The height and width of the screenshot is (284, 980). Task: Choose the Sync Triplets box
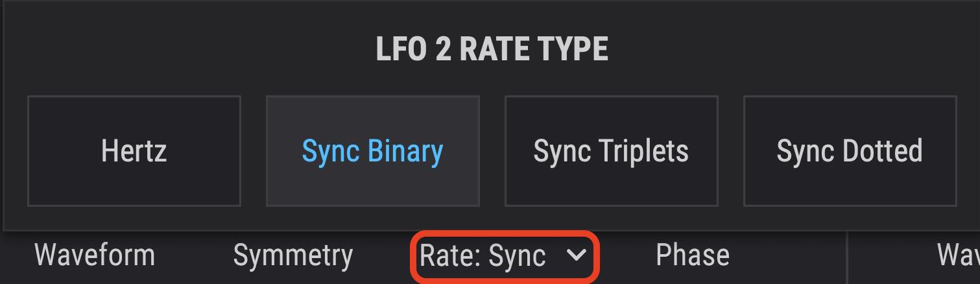[x=611, y=151]
